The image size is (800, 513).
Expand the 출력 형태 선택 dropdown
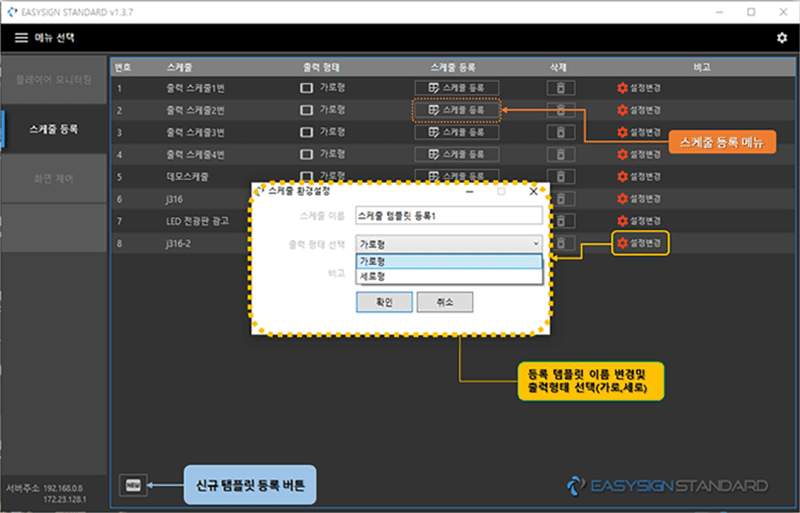pos(448,243)
